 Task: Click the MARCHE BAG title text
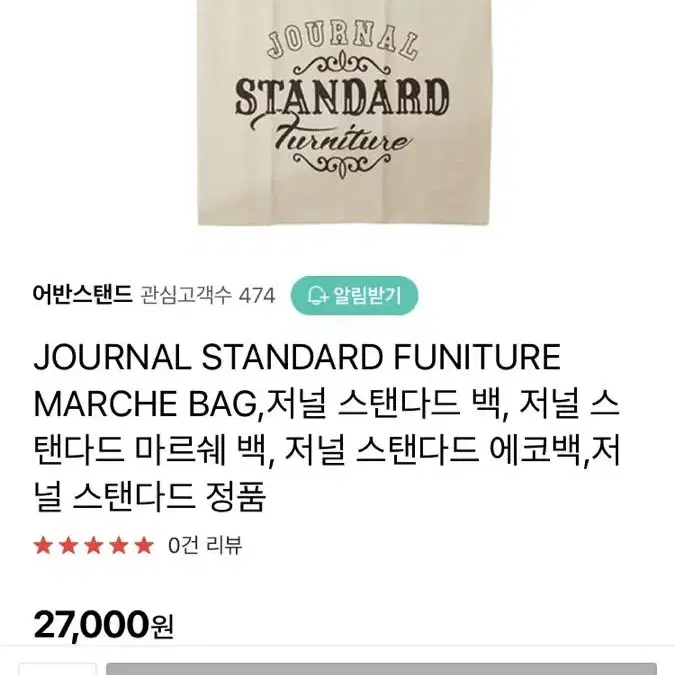point(145,404)
